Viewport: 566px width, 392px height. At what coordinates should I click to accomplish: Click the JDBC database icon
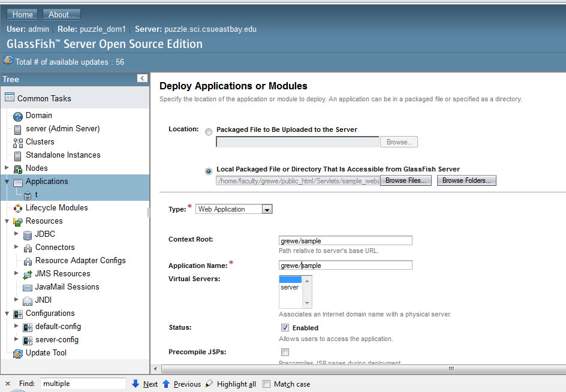[x=27, y=234]
